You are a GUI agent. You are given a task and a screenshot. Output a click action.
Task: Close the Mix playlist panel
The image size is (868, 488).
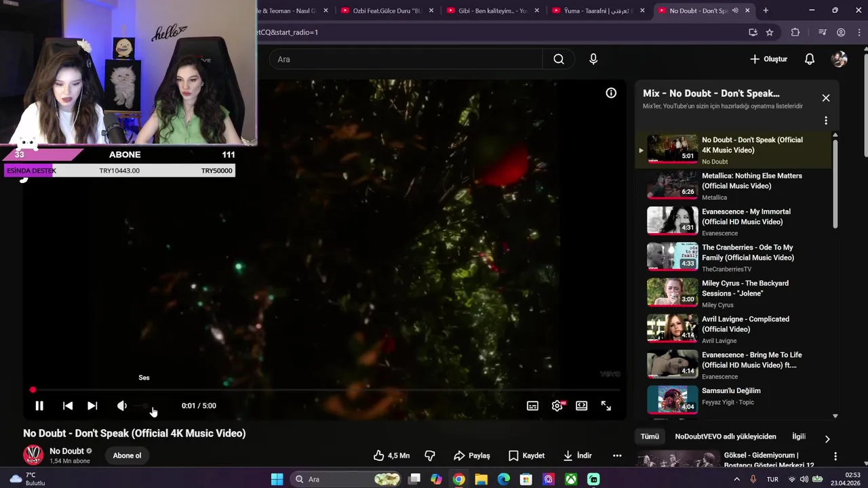point(826,98)
